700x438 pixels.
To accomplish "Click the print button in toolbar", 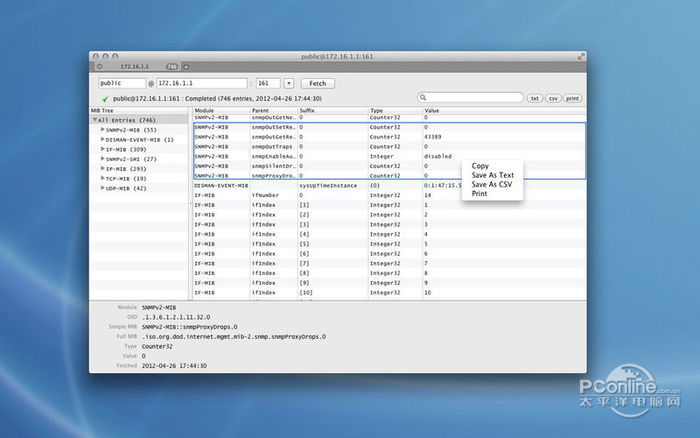I will click(x=572, y=99).
